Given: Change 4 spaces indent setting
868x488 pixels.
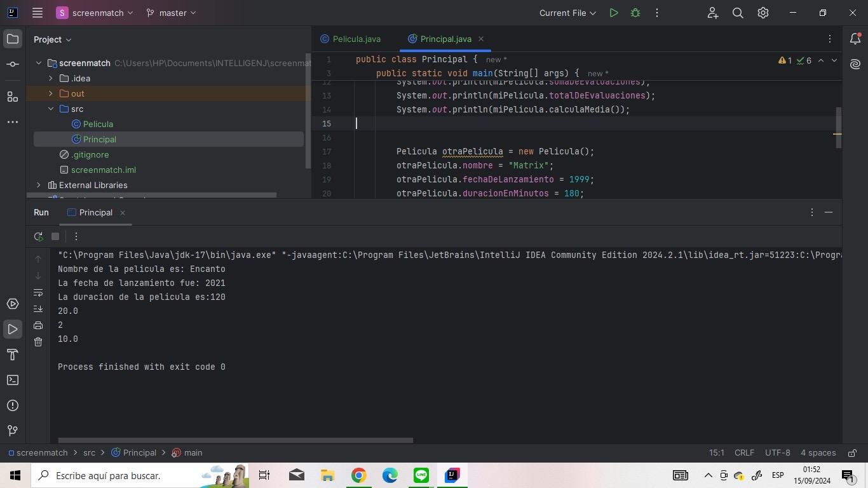Looking at the screenshot, I should (818, 453).
